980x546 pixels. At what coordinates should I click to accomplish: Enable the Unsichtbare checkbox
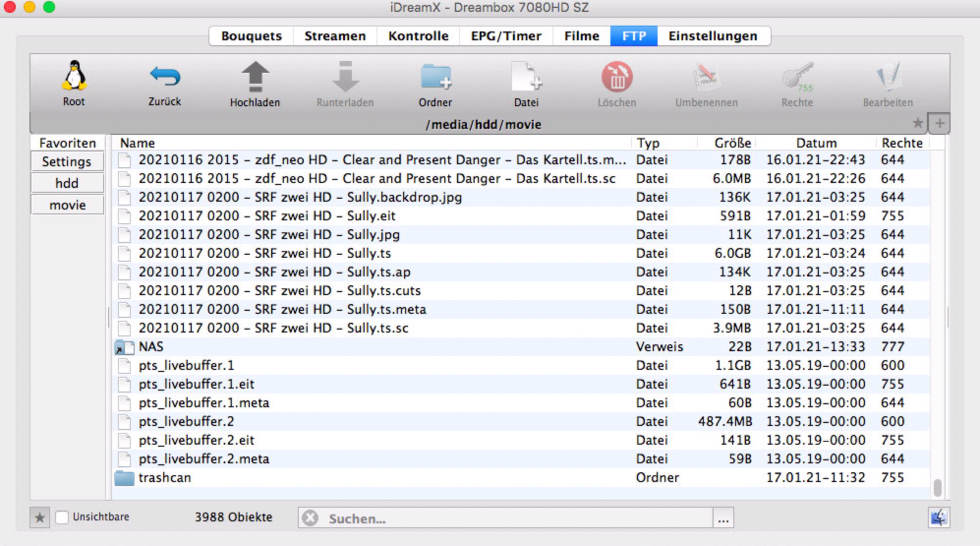62,517
